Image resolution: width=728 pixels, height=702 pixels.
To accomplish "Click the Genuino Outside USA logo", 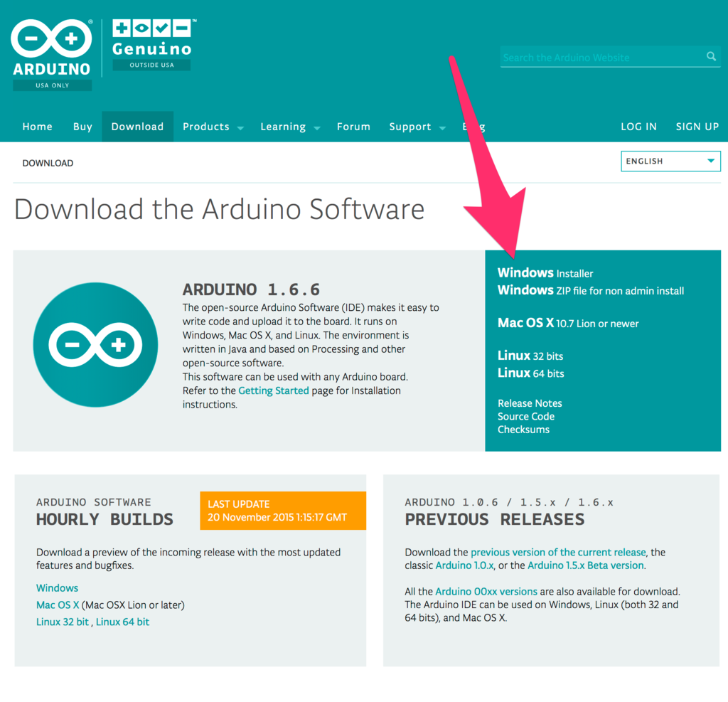I will (154, 45).
